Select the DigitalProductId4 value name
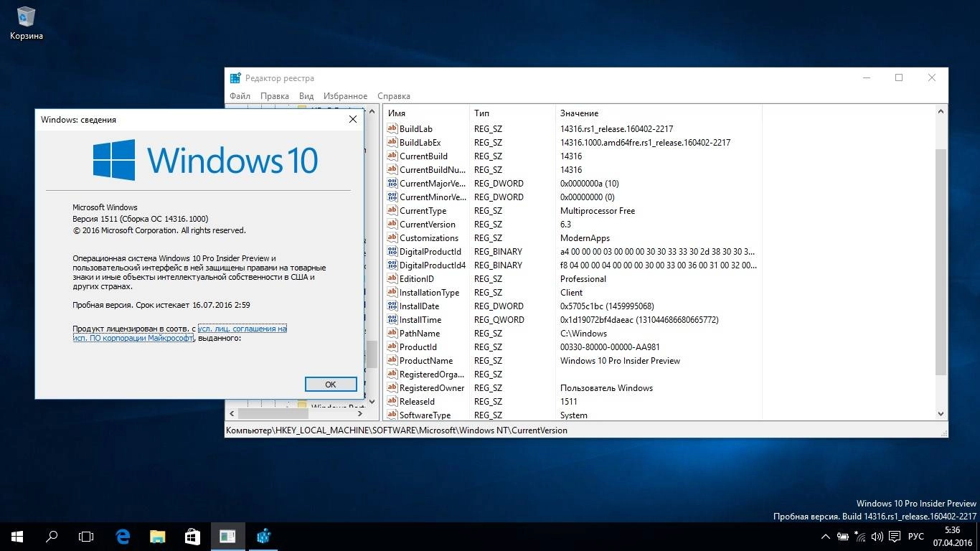 432,265
